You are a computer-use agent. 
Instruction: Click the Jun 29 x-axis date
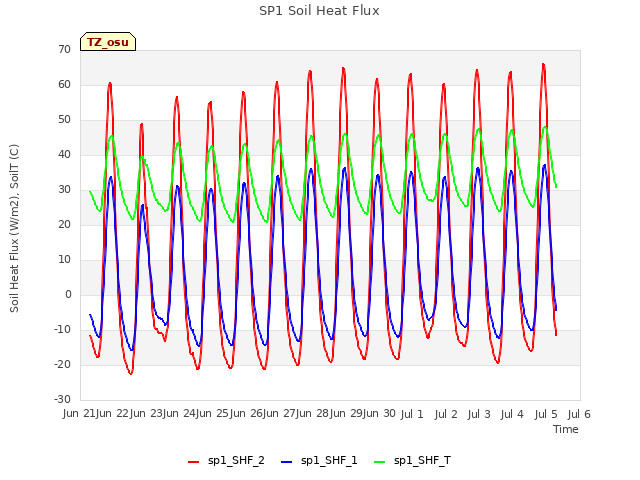click(346, 414)
